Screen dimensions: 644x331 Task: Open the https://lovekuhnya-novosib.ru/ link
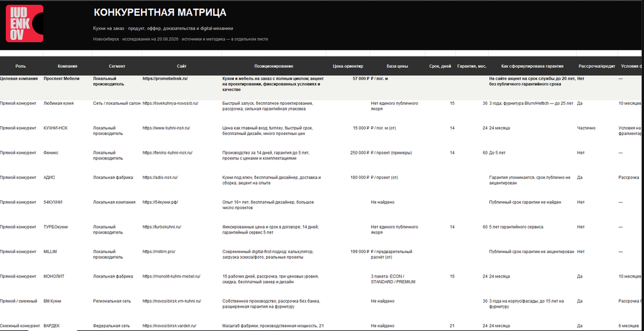click(x=170, y=104)
